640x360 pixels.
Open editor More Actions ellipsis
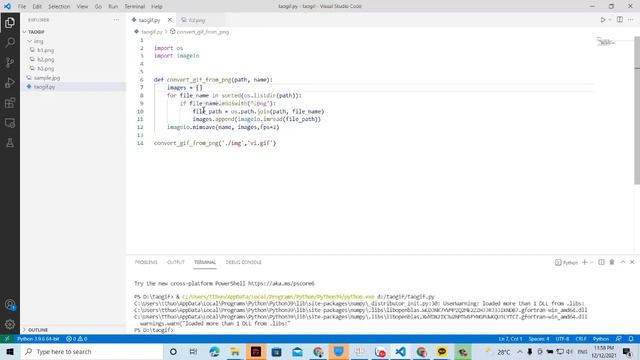click(631, 20)
